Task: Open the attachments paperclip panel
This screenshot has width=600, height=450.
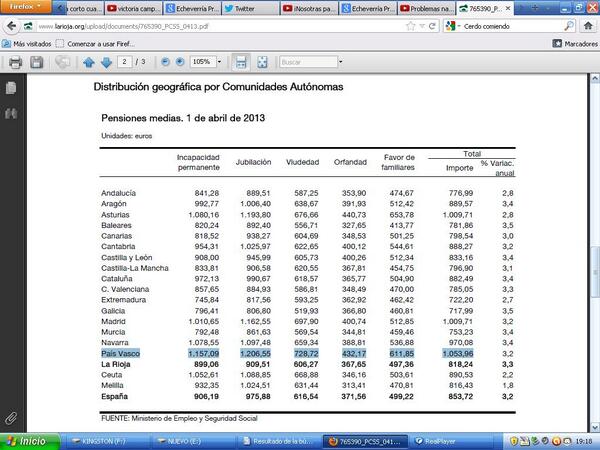Action: pyautogui.click(x=11, y=418)
